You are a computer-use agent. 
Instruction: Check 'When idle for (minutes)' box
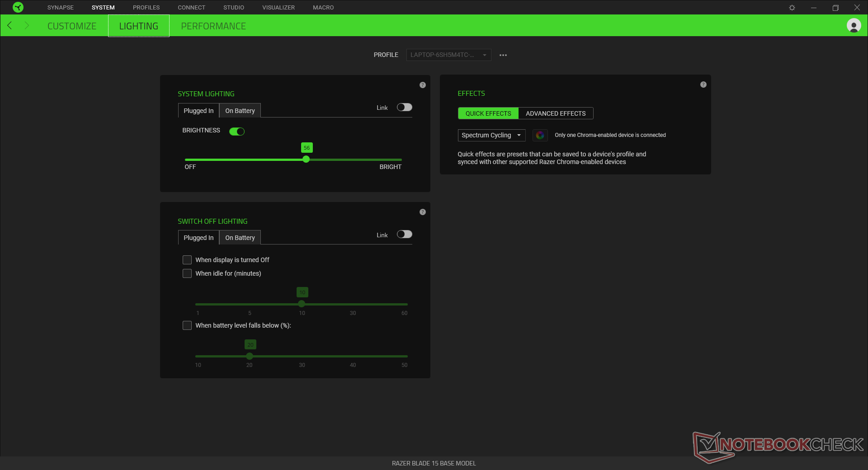[187, 273]
